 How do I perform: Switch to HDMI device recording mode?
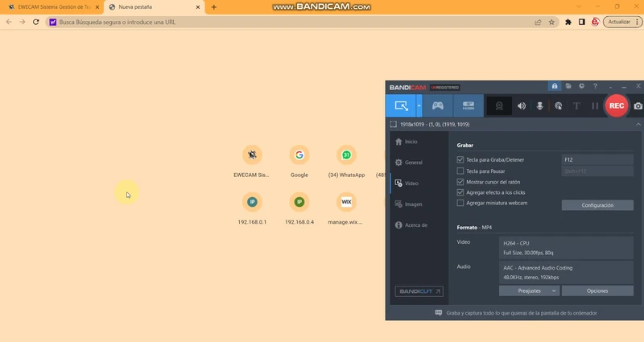point(469,106)
